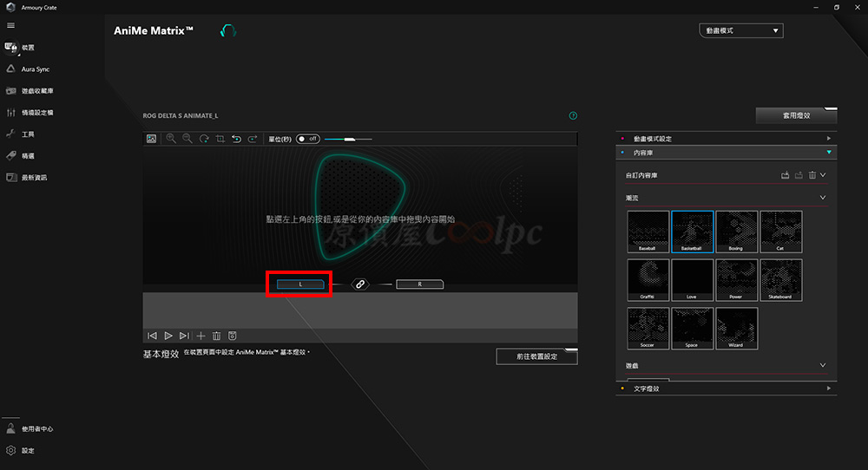Image resolution: width=868 pixels, height=470 pixels.
Task: Expand the 動畫模式設定 section
Action: point(726,139)
